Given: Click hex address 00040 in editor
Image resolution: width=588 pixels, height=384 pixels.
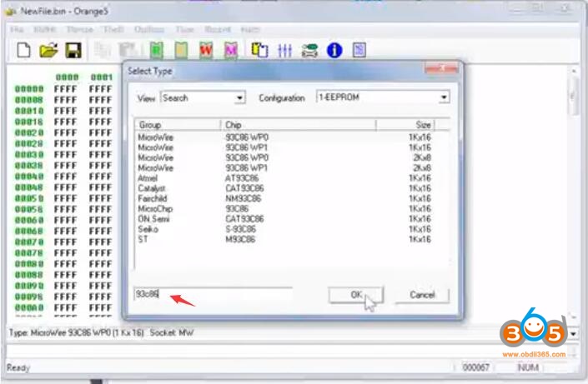Looking at the screenshot, I should pyautogui.click(x=29, y=177).
